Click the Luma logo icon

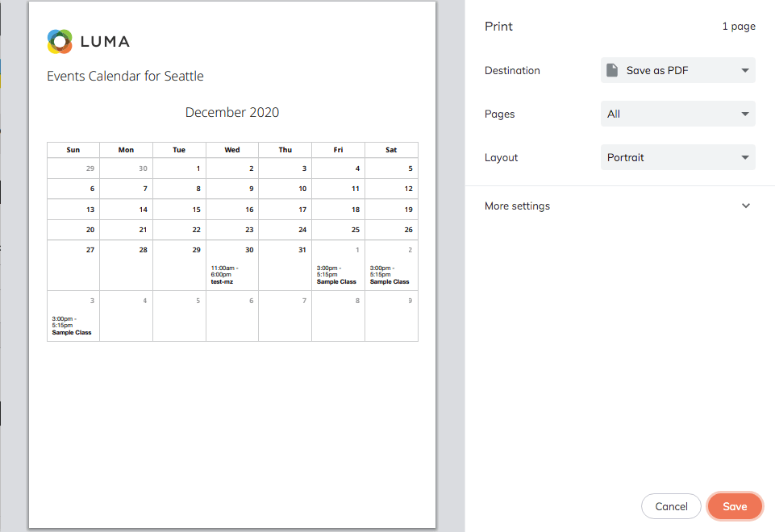(60, 42)
